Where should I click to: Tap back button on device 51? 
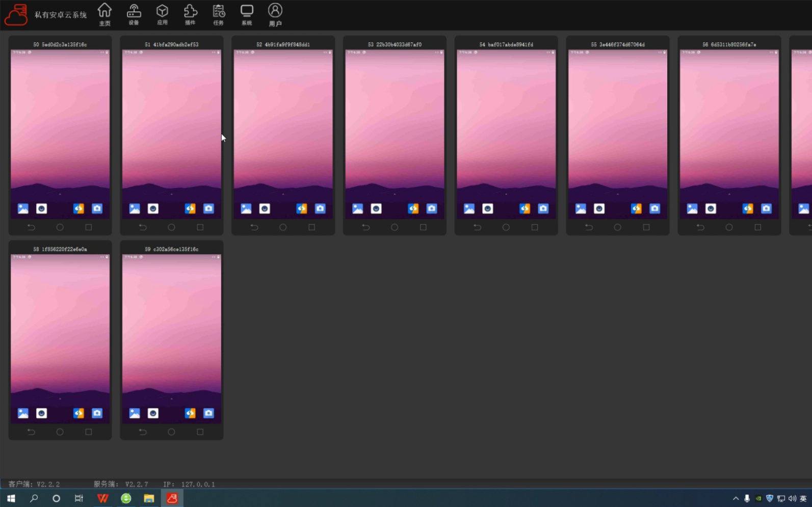tap(143, 227)
